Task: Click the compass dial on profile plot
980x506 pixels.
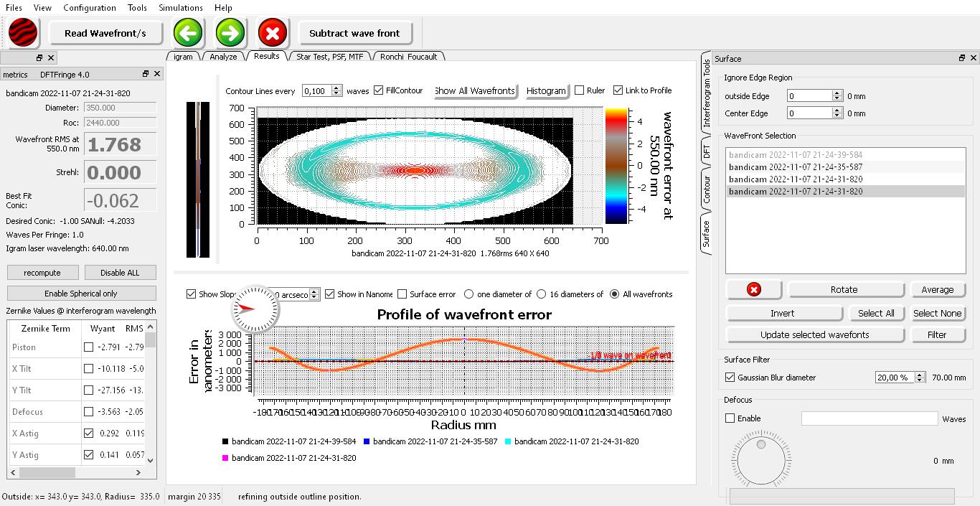Action: point(254,309)
